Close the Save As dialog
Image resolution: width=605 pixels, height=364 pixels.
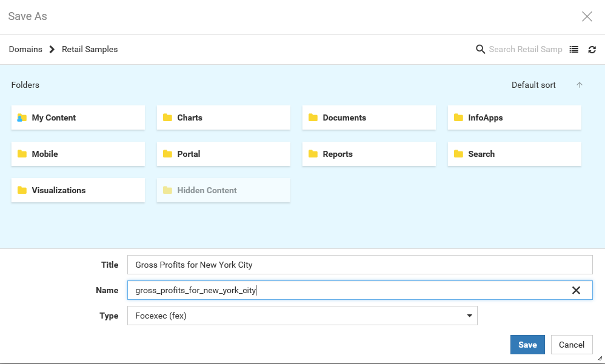point(587,16)
